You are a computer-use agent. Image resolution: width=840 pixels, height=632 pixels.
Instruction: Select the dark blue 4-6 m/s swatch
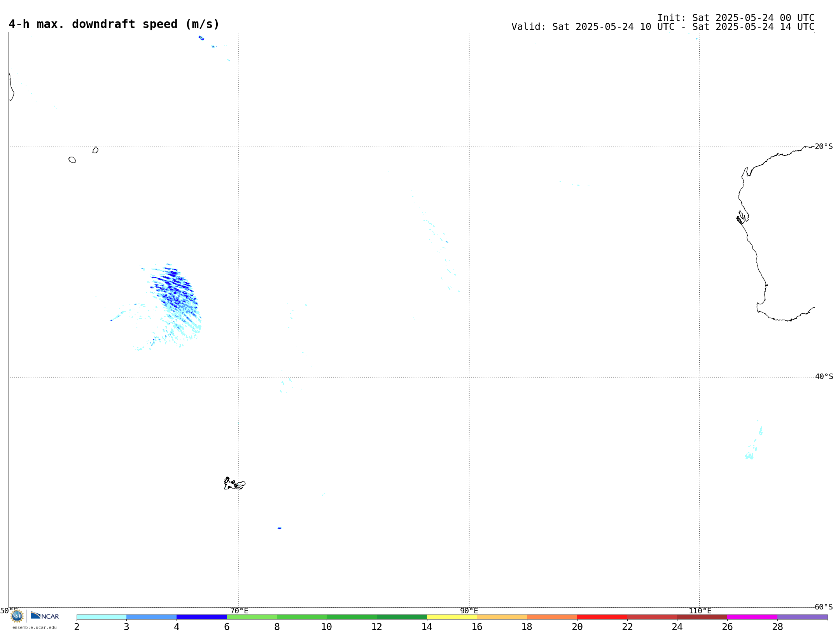pos(201,617)
